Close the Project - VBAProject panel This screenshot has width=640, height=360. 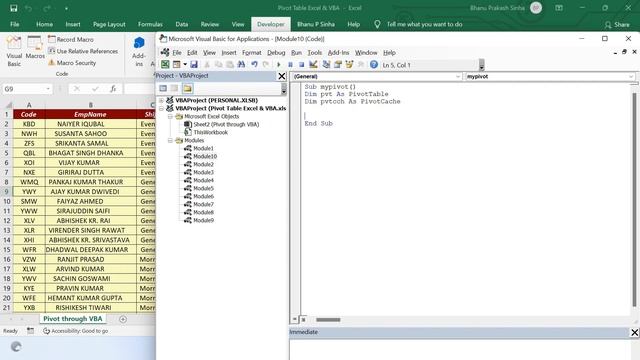click(x=282, y=76)
